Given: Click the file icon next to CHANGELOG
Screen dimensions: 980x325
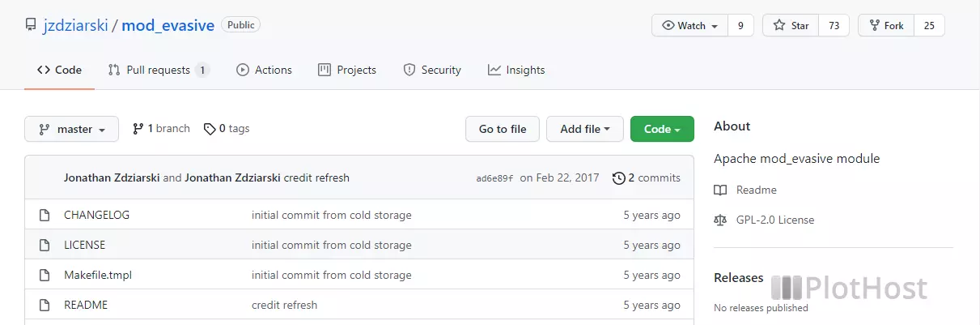Looking at the screenshot, I should [x=45, y=215].
